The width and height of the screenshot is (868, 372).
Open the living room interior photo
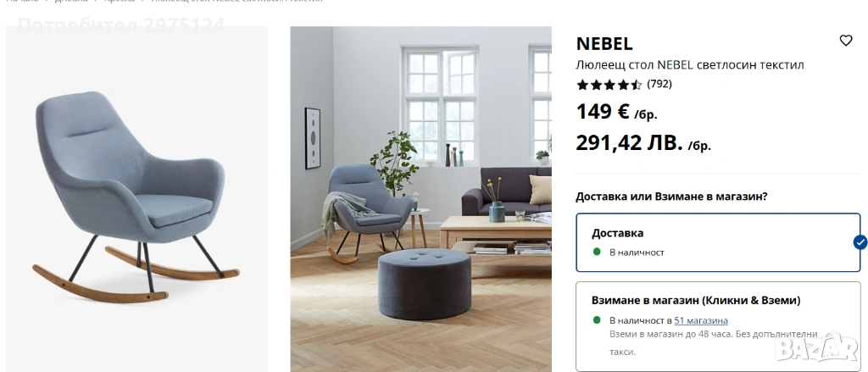click(420, 199)
